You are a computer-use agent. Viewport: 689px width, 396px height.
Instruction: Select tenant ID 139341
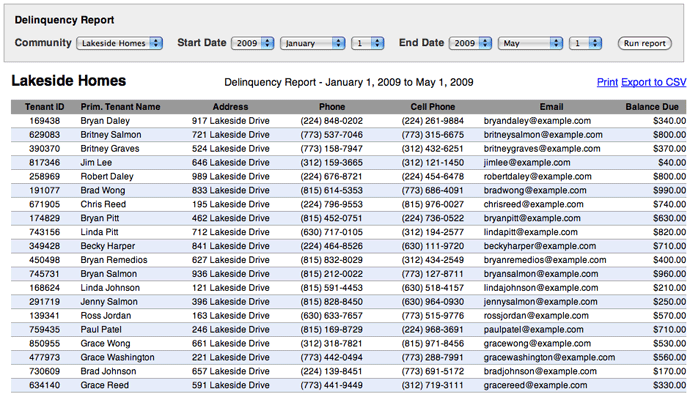pyautogui.click(x=44, y=316)
